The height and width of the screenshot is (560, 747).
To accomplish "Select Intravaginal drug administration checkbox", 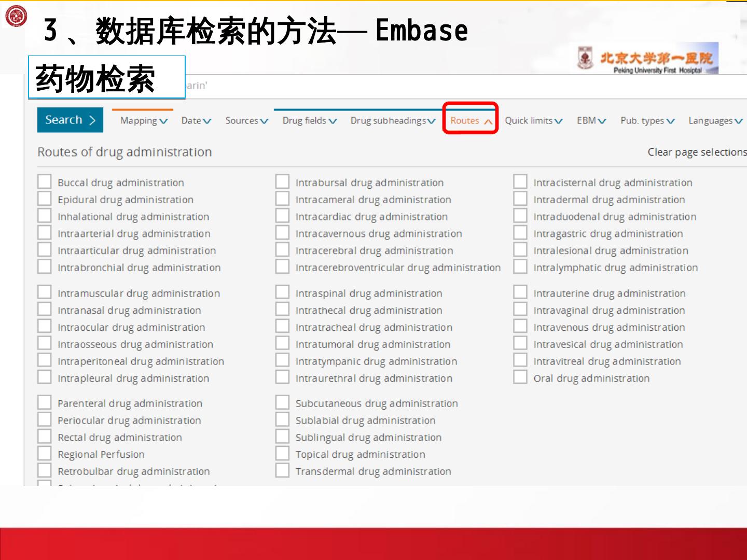I will 520,310.
